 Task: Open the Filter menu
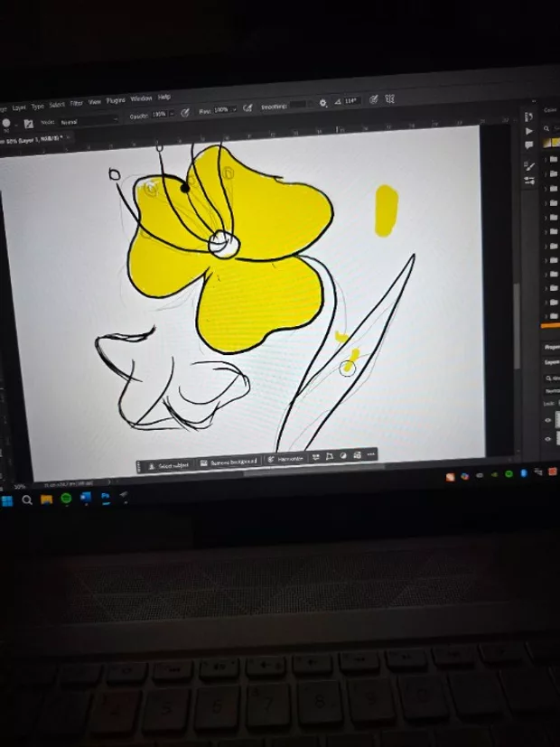point(77,103)
